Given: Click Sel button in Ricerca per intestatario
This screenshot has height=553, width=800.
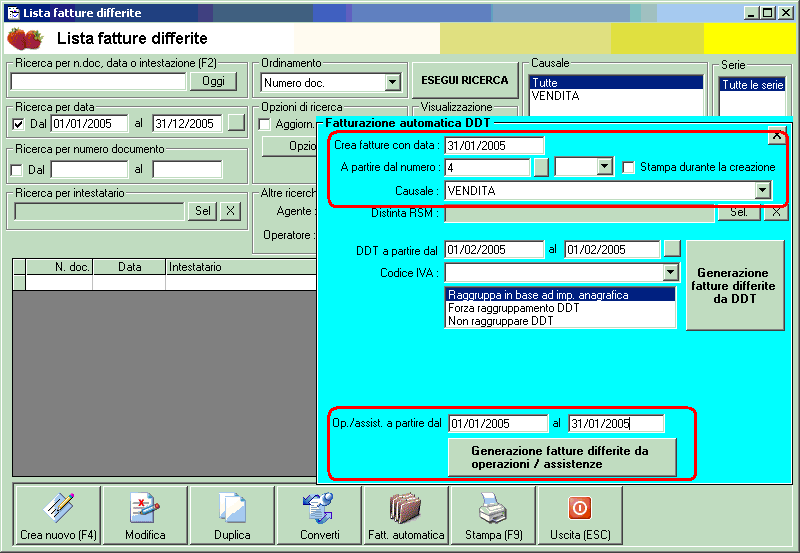Looking at the screenshot, I should pos(203,211).
